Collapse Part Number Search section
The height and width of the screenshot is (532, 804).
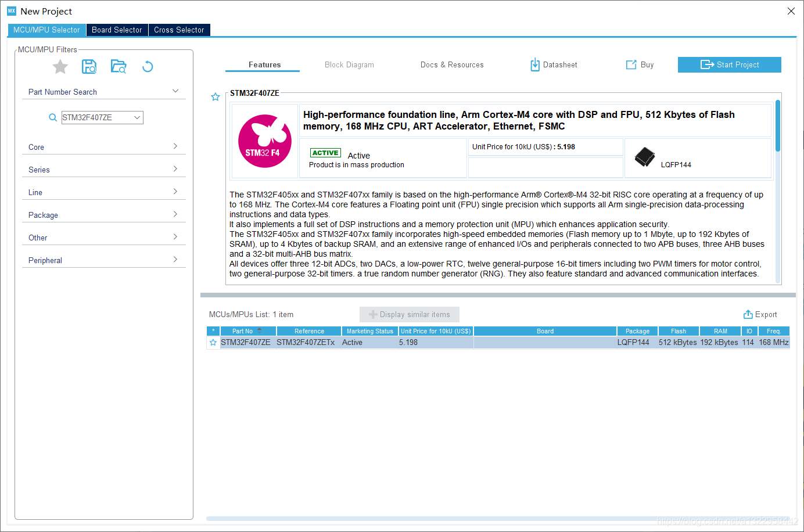point(175,91)
